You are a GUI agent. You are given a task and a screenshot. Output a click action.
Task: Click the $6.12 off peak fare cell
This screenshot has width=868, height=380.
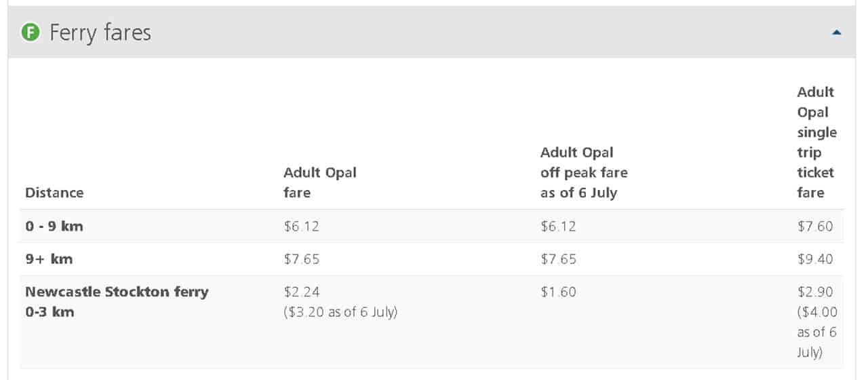tap(558, 227)
